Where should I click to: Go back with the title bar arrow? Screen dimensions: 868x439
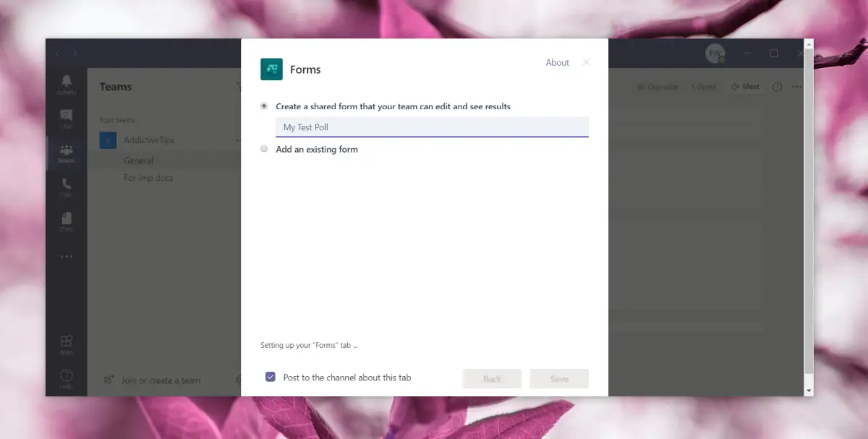tap(58, 54)
